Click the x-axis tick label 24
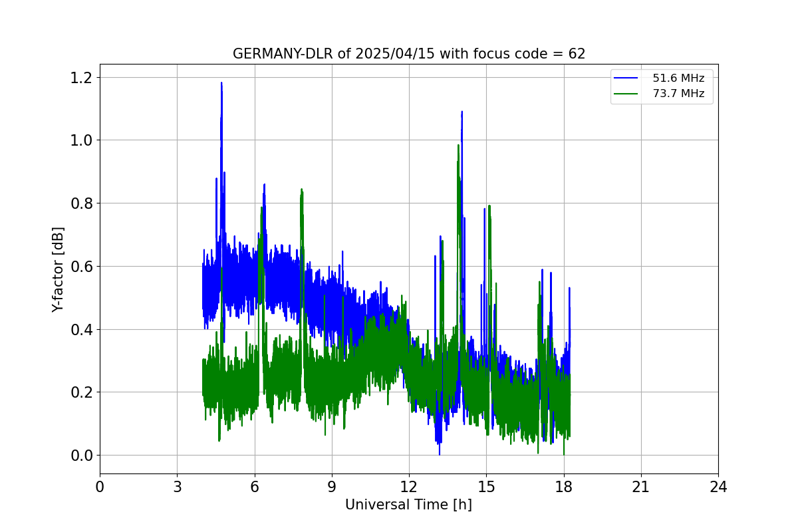Viewport: 798px width, 532px height. 718,487
